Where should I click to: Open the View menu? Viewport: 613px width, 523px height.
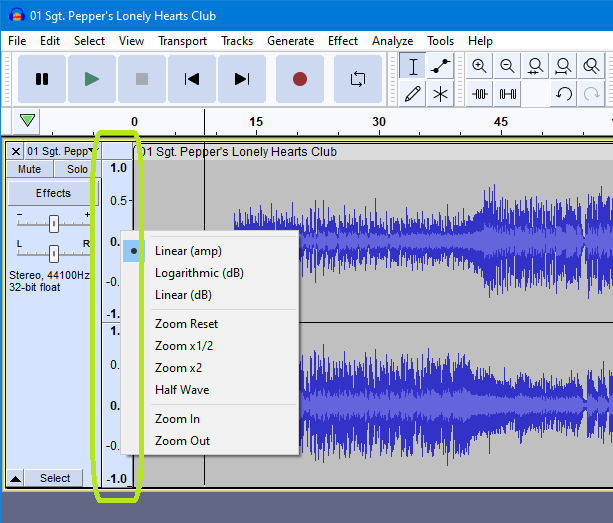point(131,41)
